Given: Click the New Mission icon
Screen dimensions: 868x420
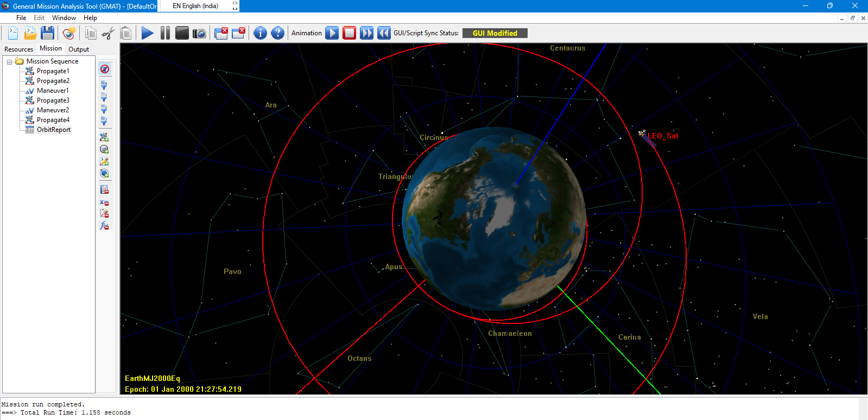Looking at the screenshot, I should coord(69,33).
